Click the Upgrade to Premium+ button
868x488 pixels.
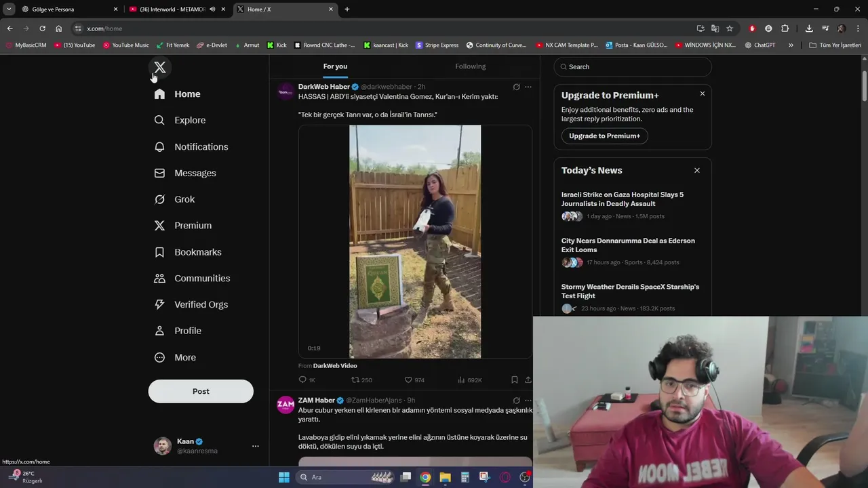605,136
